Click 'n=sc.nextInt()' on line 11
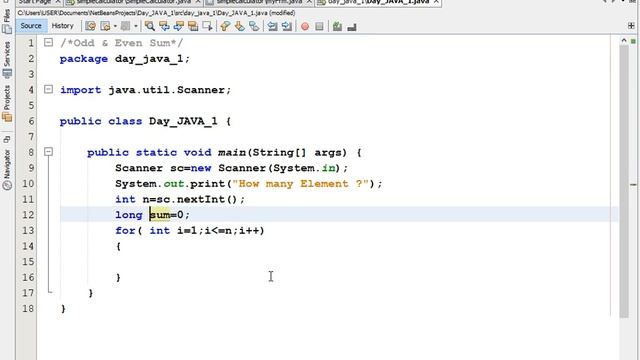The image size is (640, 360). click(190, 199)
